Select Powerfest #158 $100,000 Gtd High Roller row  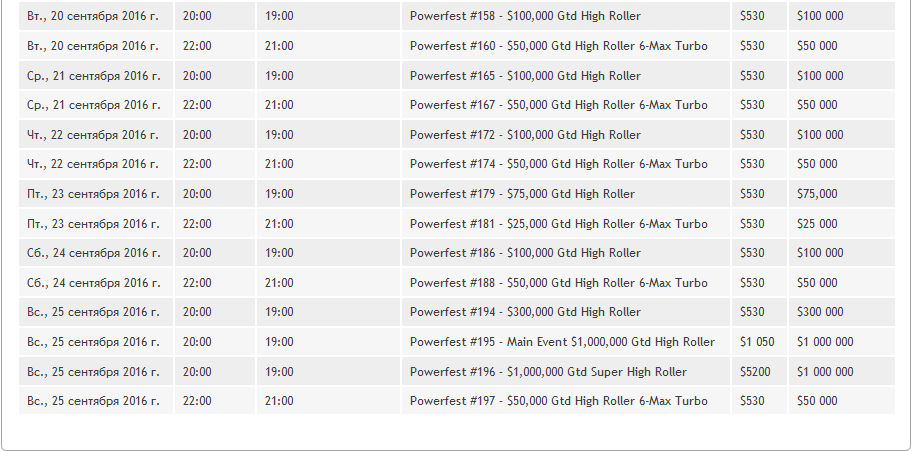[457, 16]
